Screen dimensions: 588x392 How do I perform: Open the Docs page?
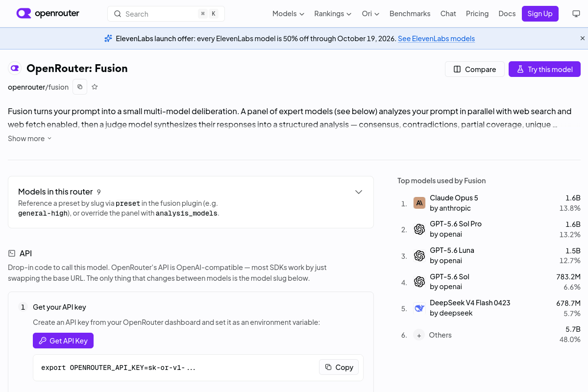[x=507, y=14]
